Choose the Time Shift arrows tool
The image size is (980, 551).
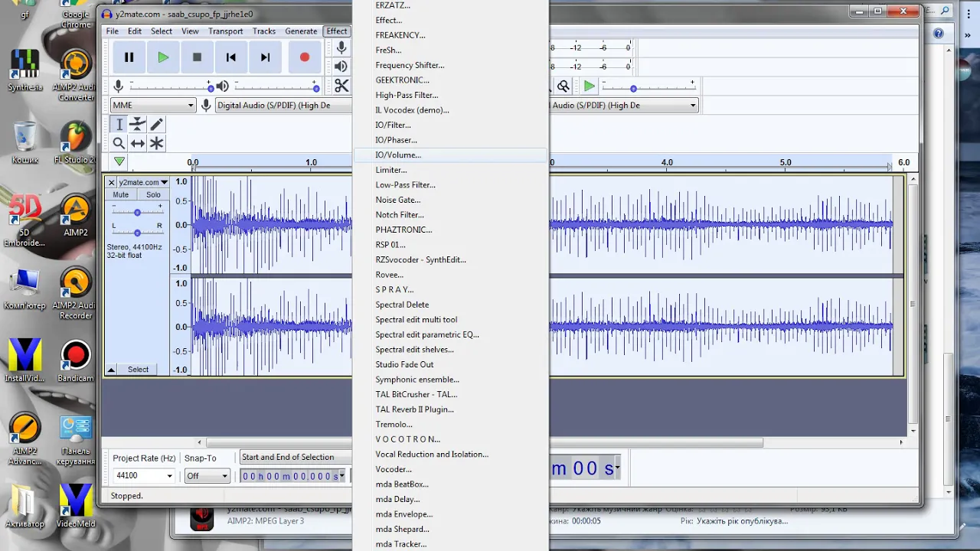[x=138, y=143]
